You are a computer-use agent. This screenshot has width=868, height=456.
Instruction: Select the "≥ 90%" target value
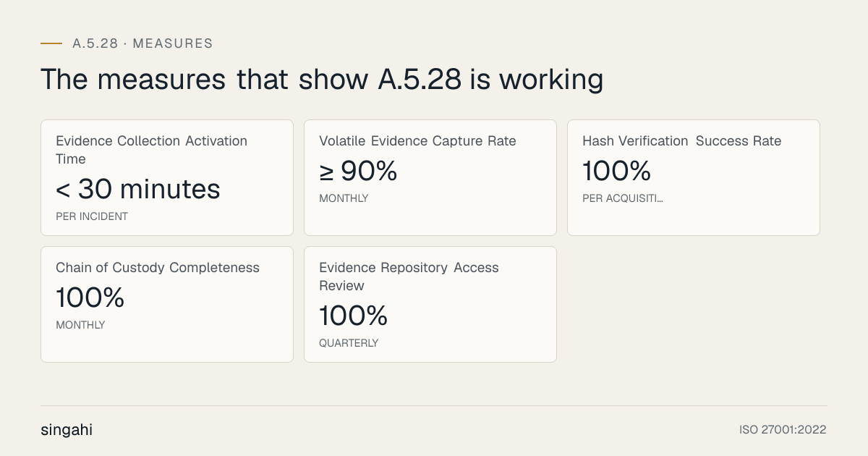(x=358, y=171)
